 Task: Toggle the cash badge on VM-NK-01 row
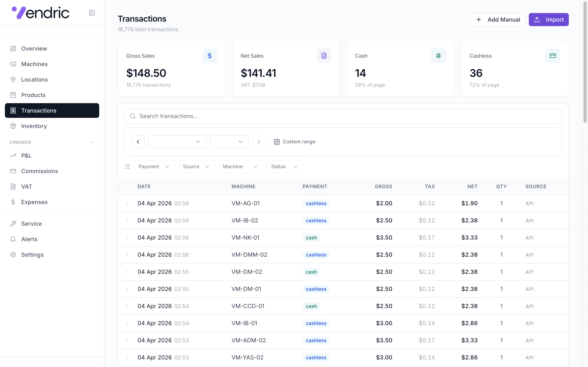click(x=311, y=237)
